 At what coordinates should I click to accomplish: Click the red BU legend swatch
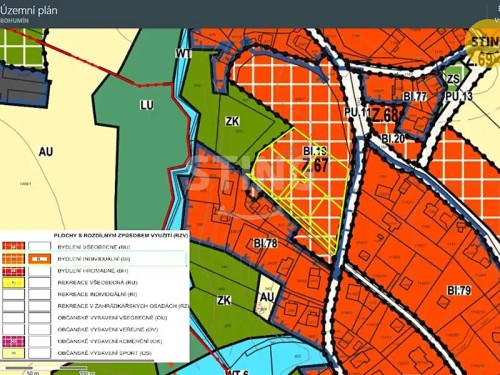pos(13,247)
